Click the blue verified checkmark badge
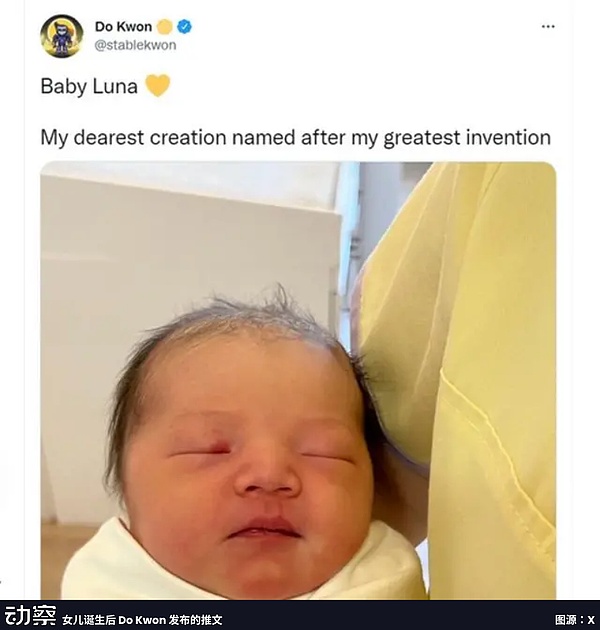600x630 pixels. pos(184,27)
